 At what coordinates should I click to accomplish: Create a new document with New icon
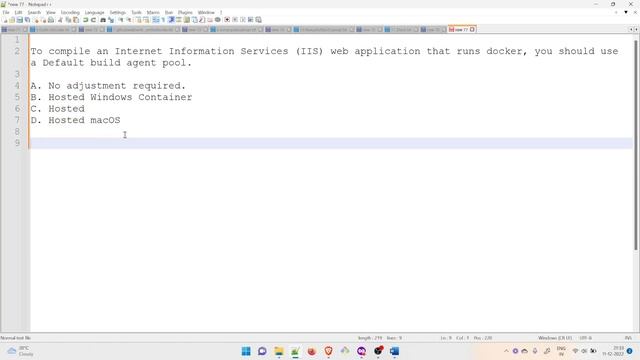(x=5, y=20)
